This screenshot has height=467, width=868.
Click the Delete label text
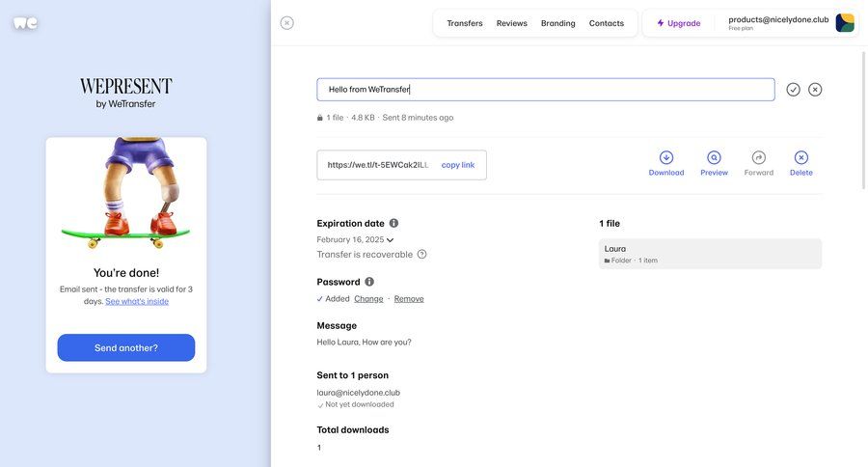[801, 173]
